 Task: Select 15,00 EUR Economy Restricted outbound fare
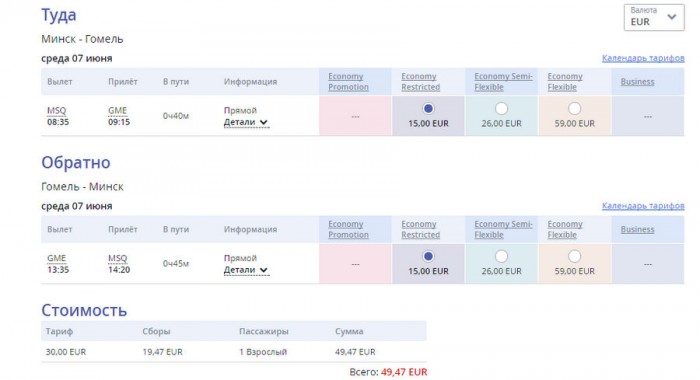tap(428, 109)
